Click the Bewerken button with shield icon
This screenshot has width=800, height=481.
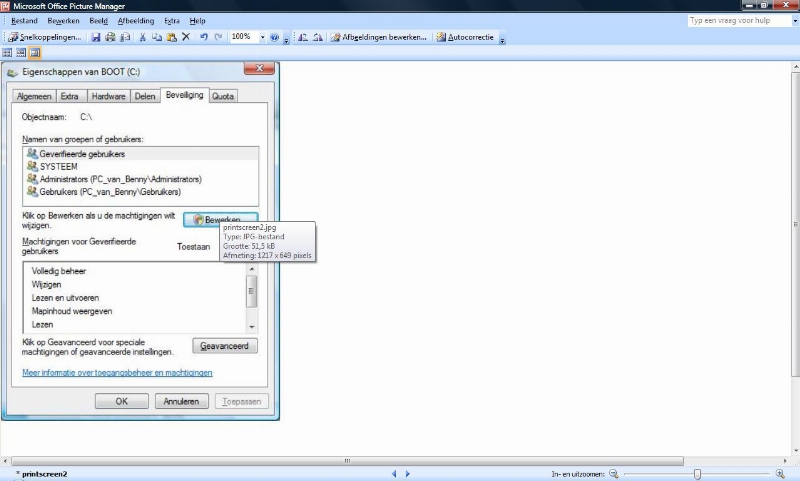click(220, 219)
